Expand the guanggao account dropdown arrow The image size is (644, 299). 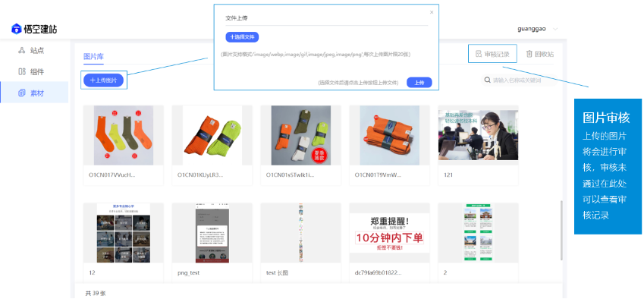point(556,29)
